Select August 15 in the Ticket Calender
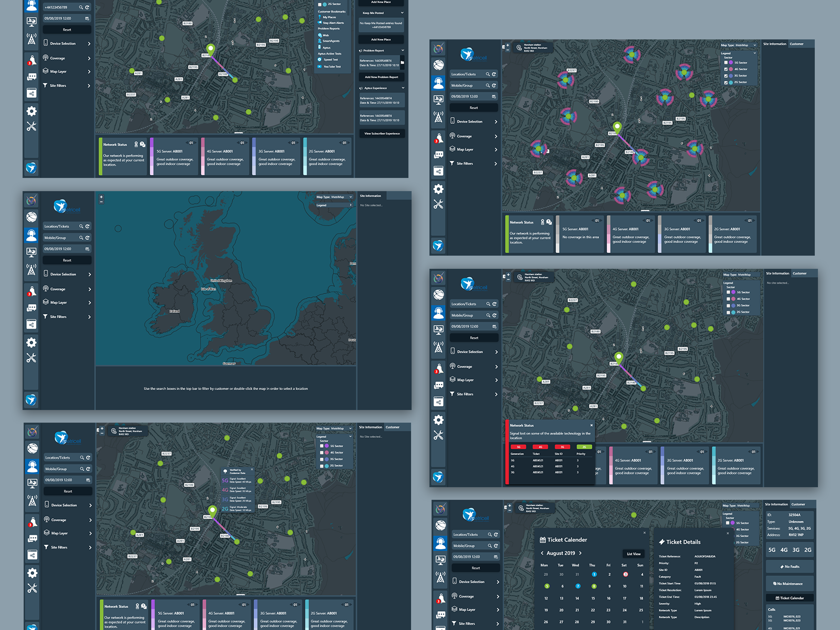840x630 pixels. [593, 598]
